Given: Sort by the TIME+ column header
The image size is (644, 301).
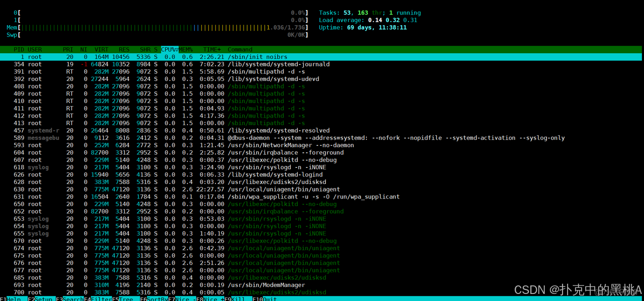Looking at the screenshot, I should pos(212,49).
